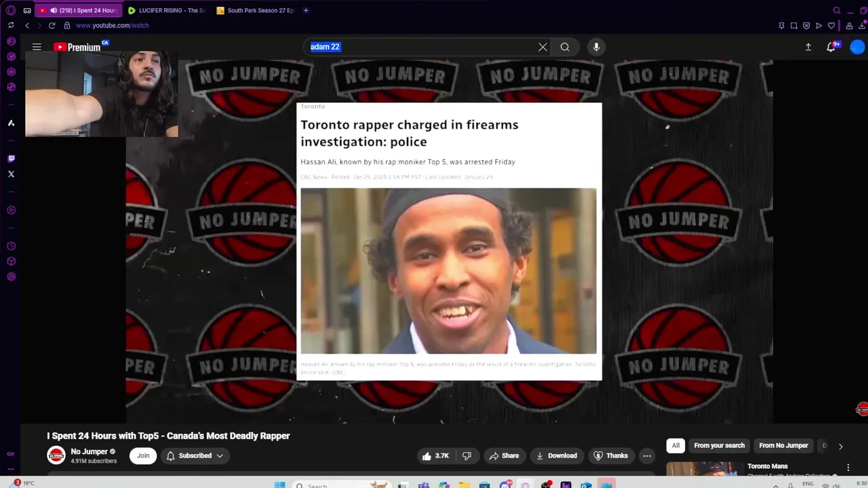Open a new browser tab with plus
This screenshot has width=868, height=488.
click(x=306, y=10)
